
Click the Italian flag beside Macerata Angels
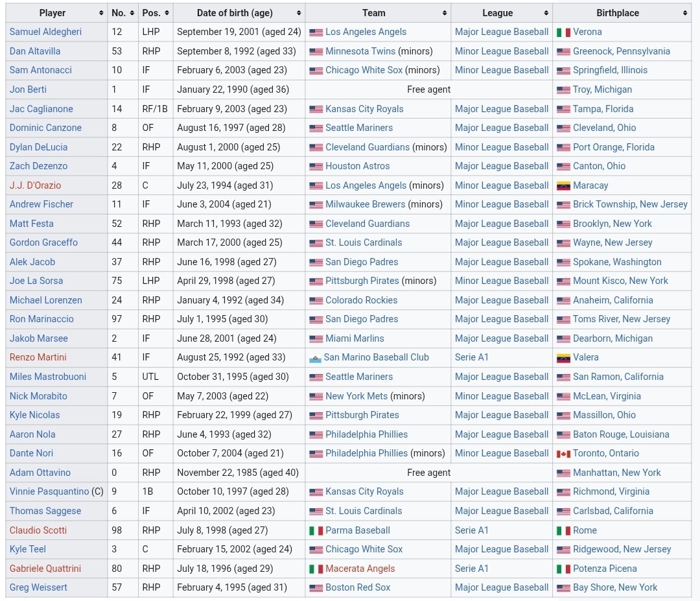(316, 569)
